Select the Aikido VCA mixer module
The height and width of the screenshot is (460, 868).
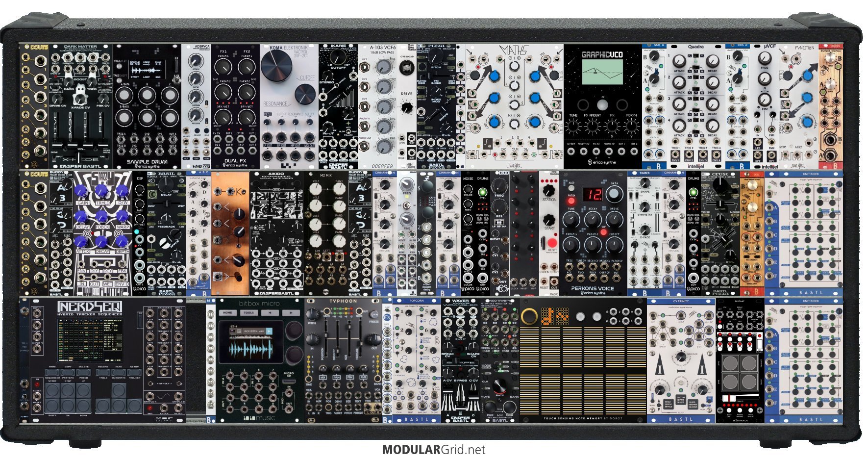(x=277, y=233)
